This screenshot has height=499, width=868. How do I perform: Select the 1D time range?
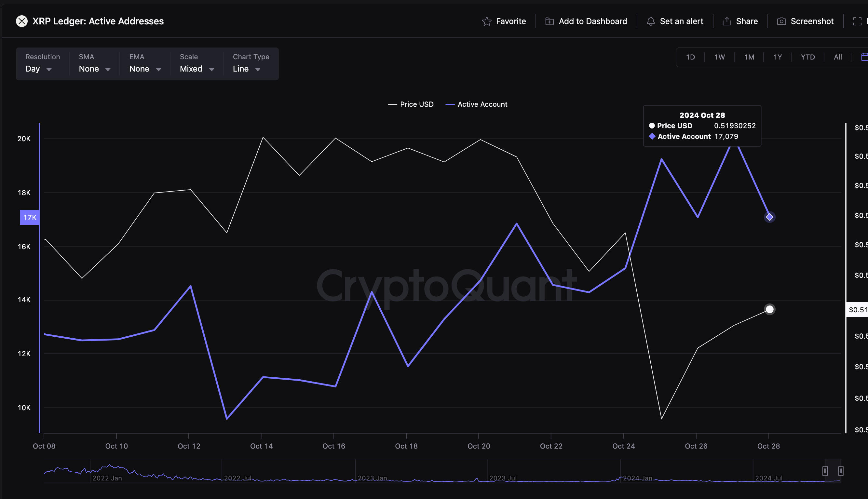coord(690,57)
